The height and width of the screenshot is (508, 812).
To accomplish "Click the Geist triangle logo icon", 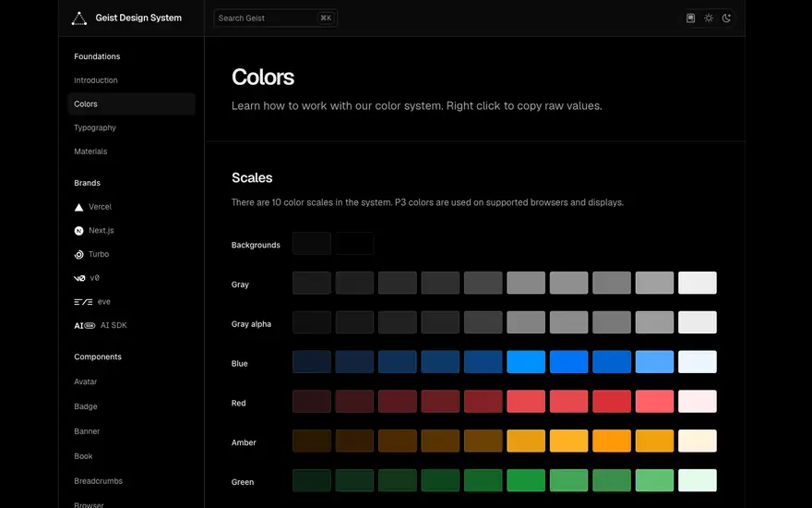I will click(x=79, y=18).
